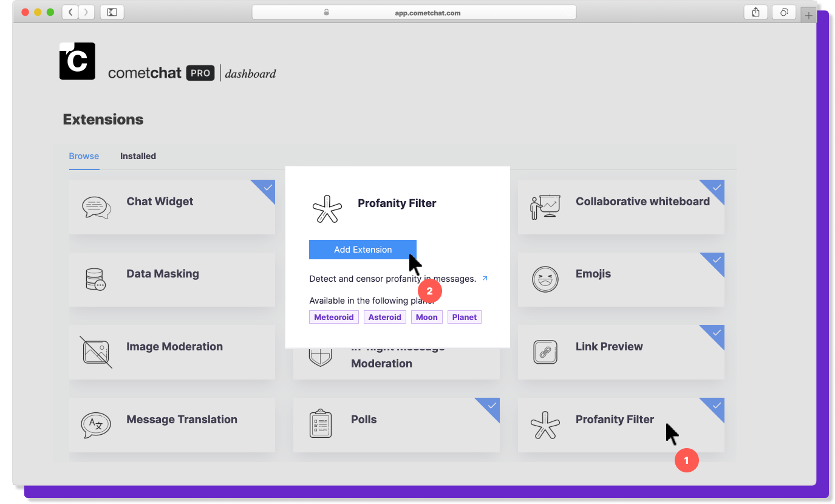This screenshot has height=504, width=835.
Task: Open the Link Preview chain icon
Action: [545, 352]
